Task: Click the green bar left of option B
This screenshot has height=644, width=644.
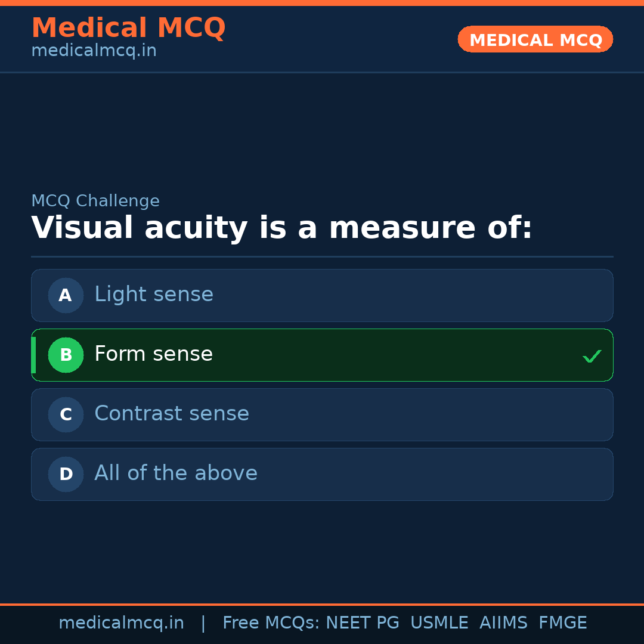Action: (x=33, y=355)
